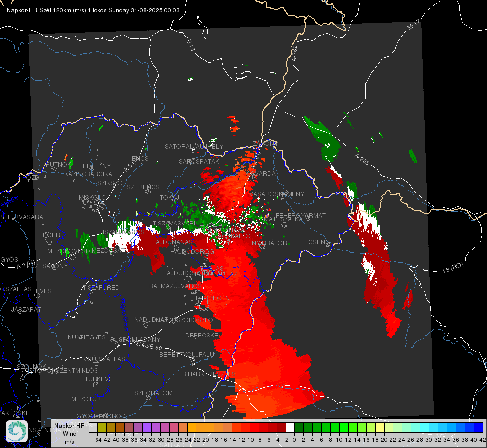Click the B 18 road label
The width and height of the screenshot is (487, 448).
tap(190, 45)
